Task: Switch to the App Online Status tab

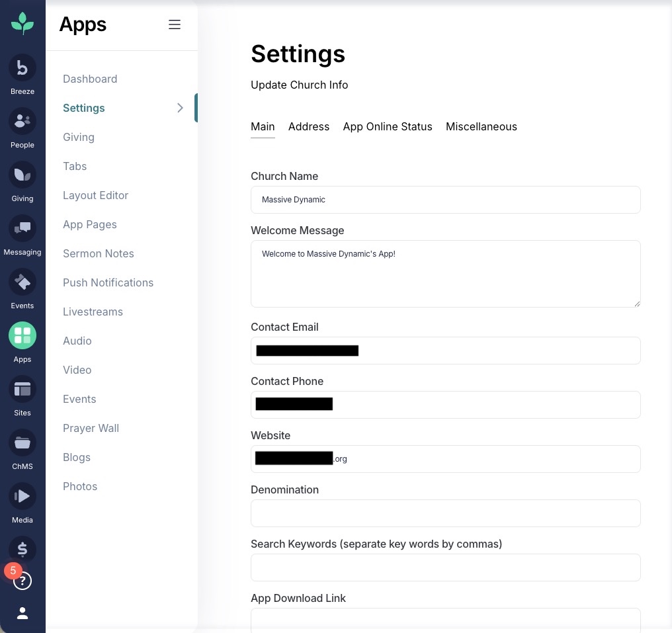Action: pos(387,126)
